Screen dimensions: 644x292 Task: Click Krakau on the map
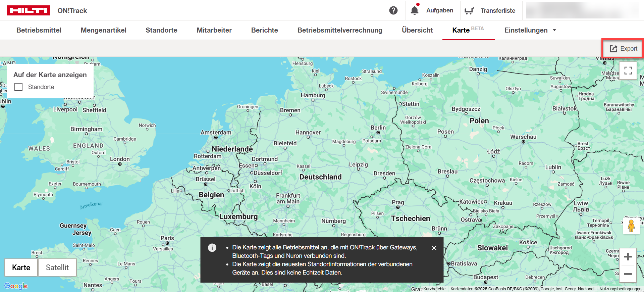503,203
